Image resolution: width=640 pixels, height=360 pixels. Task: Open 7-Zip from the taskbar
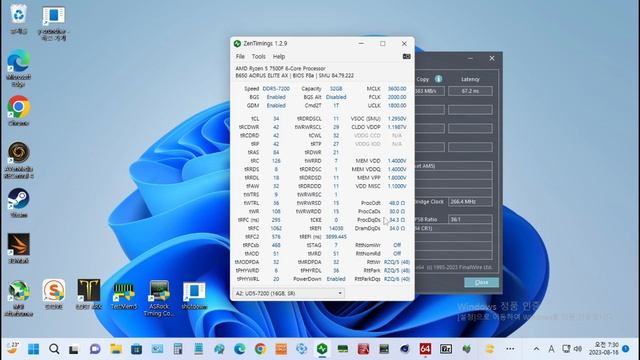(446, 349)
